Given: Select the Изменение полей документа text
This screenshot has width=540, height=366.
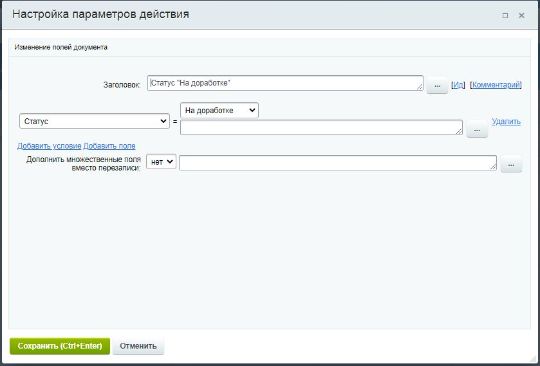Looking at the screenshot, I should [x=61, y=47].
